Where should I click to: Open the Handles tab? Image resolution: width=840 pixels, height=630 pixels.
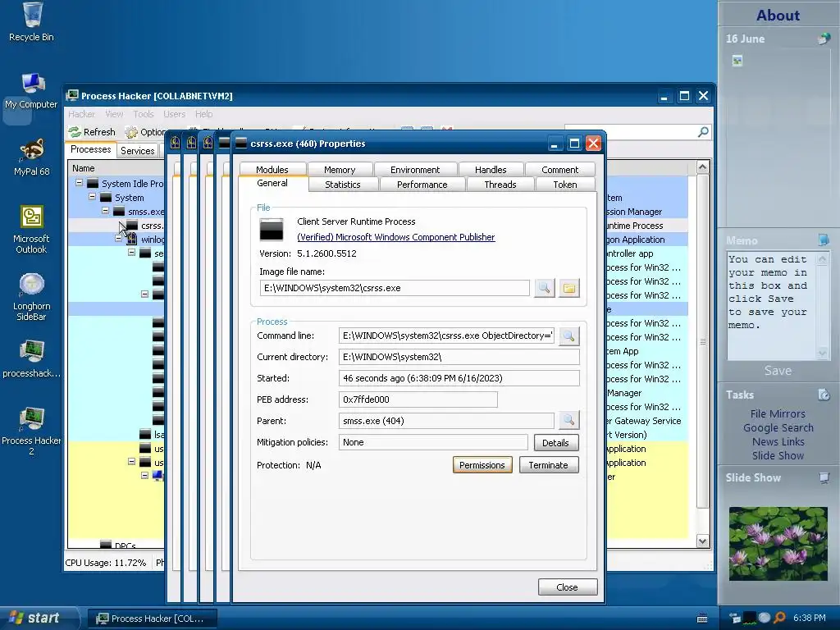tap(491, 169)
